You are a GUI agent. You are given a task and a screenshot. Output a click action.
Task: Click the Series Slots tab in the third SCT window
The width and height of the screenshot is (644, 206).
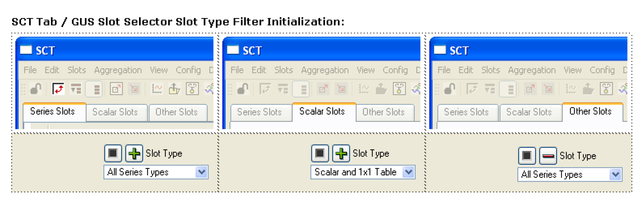point(466,112)
